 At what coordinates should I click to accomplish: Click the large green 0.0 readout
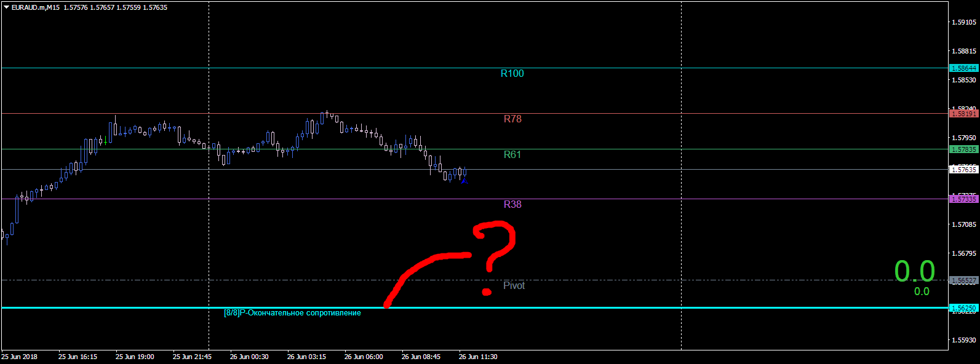click(915, 271)
